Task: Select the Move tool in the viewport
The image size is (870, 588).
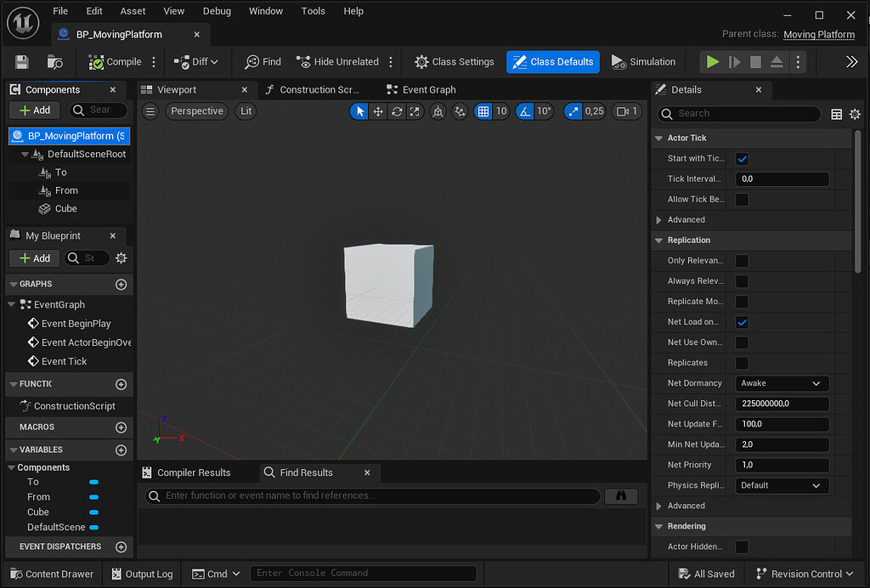Action: pos(377,111)
